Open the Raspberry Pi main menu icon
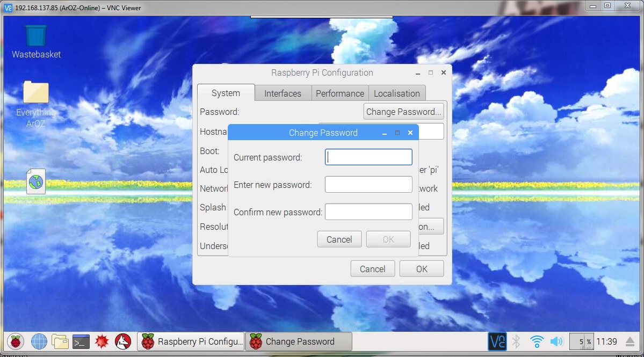 pos(16,341)
